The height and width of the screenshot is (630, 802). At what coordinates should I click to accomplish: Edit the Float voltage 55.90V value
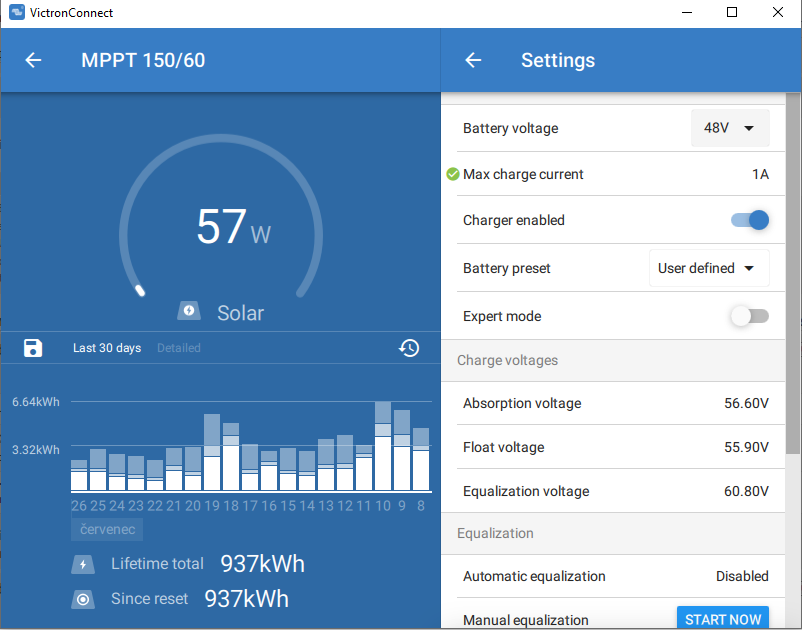coord(745,447)
